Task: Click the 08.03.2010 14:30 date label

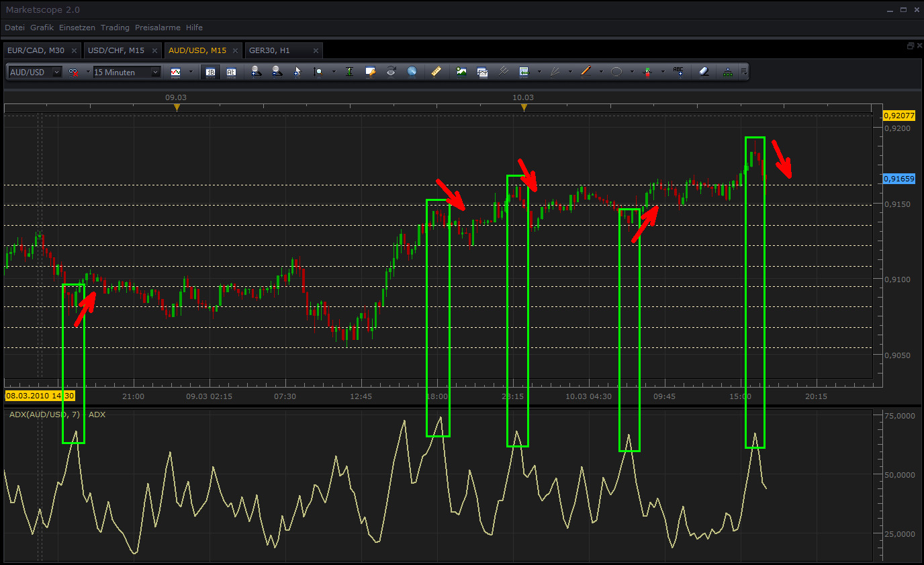Action: coord(40,396)
